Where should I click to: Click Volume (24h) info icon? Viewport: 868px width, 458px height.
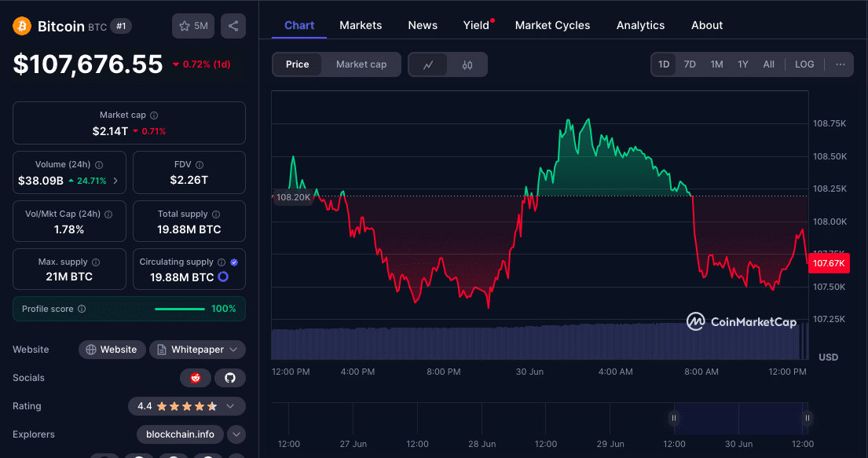click(99, 164)
